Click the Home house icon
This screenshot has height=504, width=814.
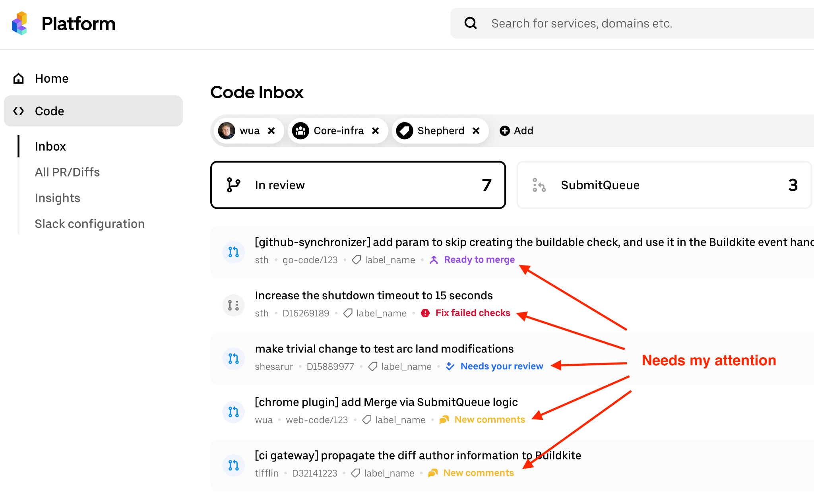18,78
